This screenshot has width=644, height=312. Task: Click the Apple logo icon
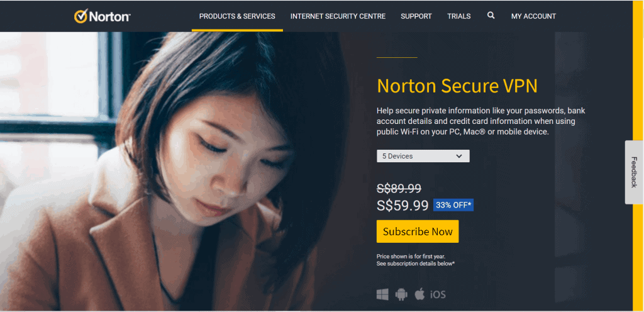point(419,294)
